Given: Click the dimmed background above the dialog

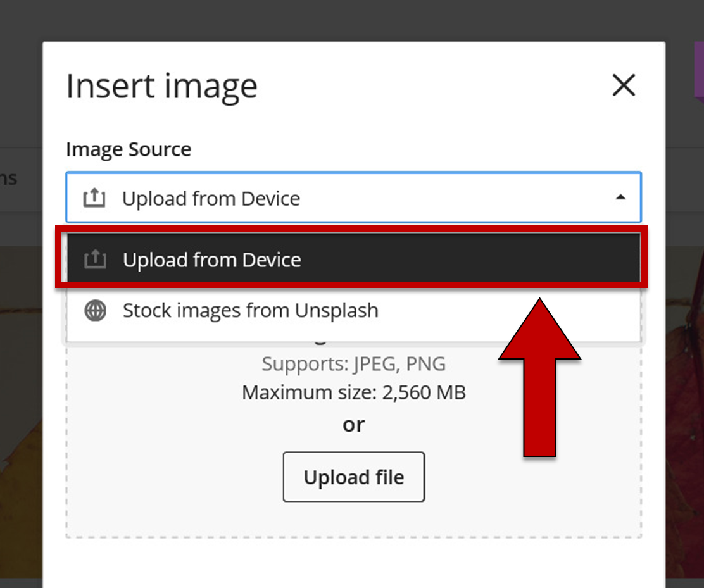Looking at the screenshot, I should click(x=352, y=20).
